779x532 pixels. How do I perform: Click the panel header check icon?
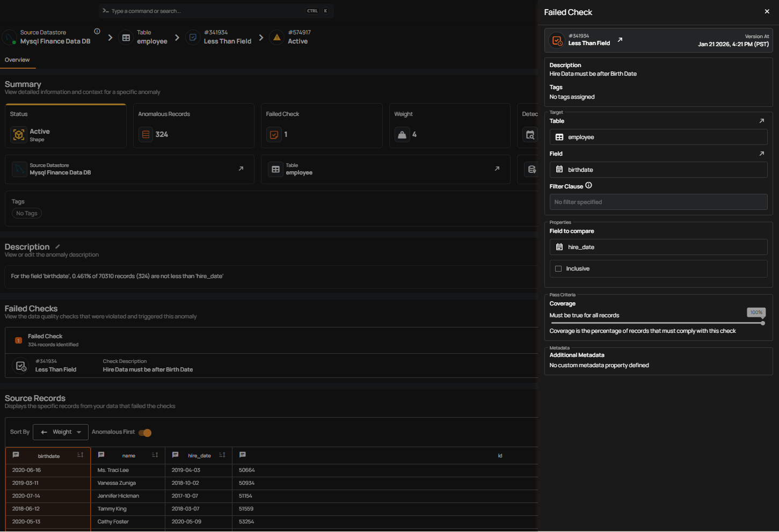click(x=557, y=40)
